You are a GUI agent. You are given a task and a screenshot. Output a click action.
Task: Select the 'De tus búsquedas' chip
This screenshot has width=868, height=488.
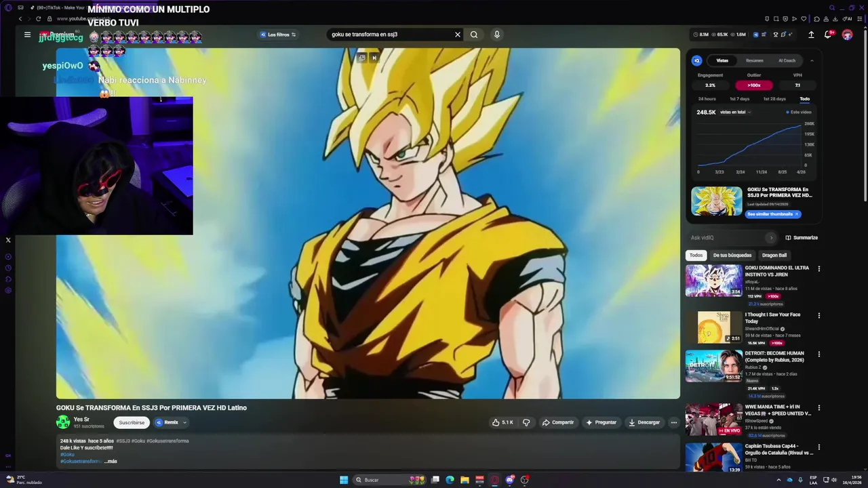coord(732,256)
